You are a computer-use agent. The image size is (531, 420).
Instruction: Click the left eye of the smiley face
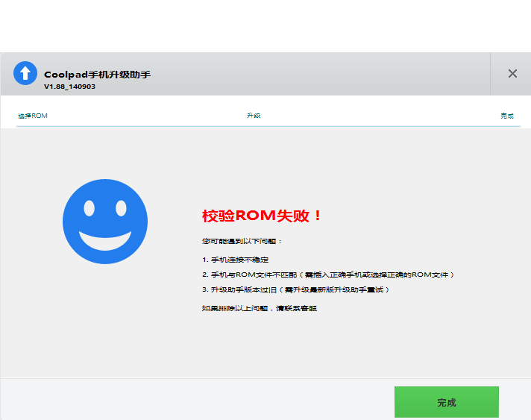click(x=89, y=208)
